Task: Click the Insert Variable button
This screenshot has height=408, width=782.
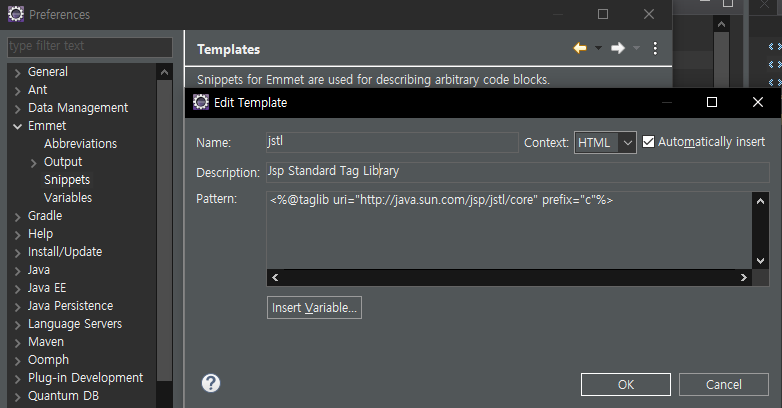Action: tap(314, 308)
